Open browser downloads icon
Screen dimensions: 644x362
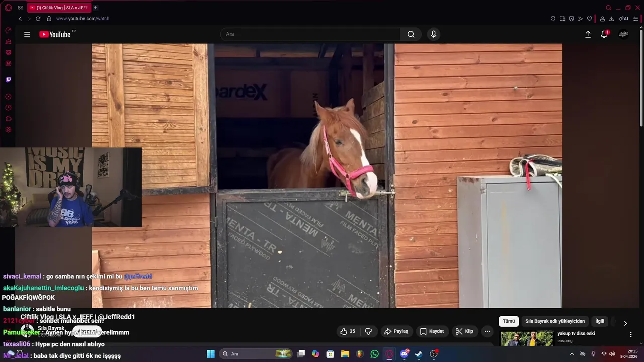(x=611, y=19)
